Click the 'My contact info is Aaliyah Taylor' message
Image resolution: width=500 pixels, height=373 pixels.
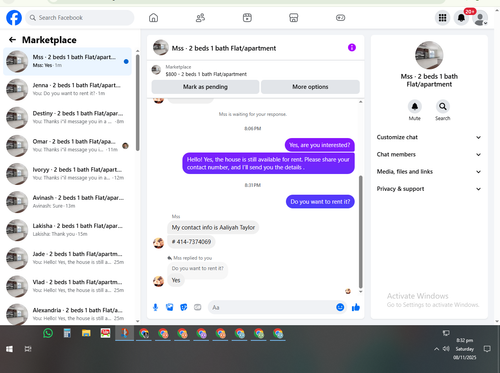tap(213, 227)
